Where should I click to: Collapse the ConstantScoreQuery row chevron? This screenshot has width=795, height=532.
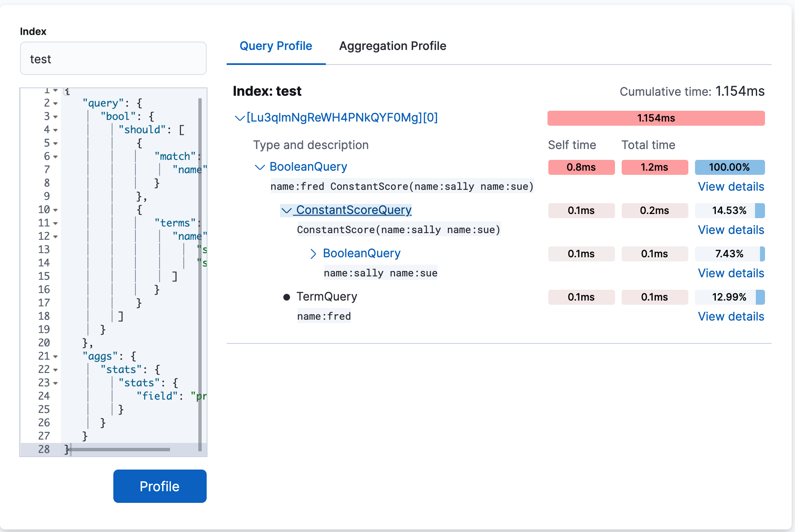pyautogui.click(x=286, y=211)
